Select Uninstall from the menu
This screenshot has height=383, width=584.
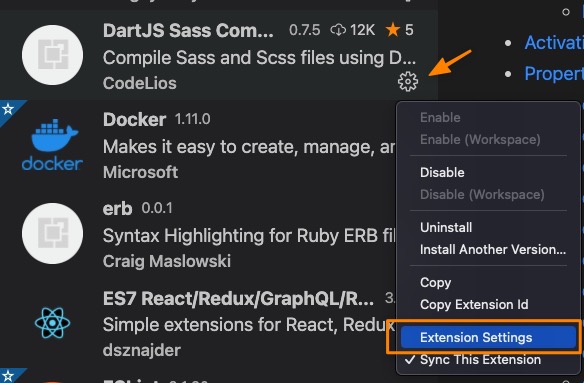click(x=446, y=227)
